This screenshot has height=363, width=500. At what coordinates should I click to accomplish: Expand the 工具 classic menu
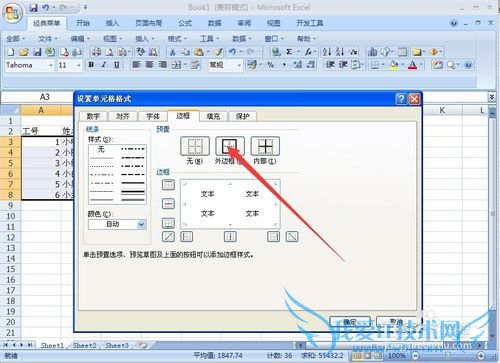[209, 39]
